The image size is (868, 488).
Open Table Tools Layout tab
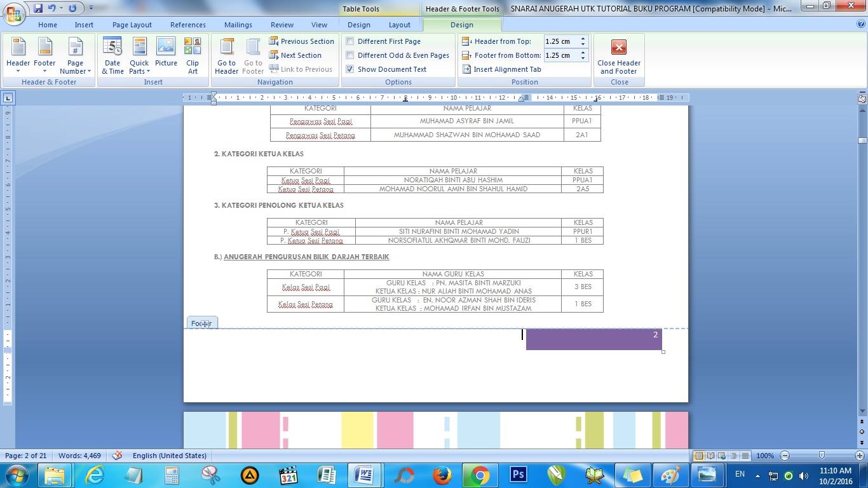400,25
